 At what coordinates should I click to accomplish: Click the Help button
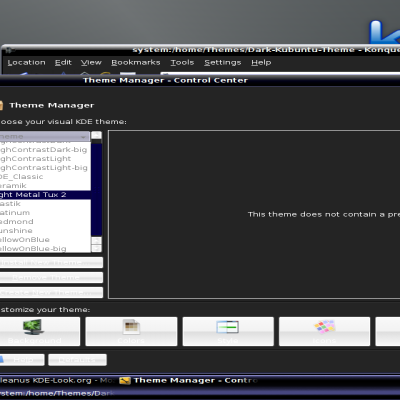pos(22,360)
